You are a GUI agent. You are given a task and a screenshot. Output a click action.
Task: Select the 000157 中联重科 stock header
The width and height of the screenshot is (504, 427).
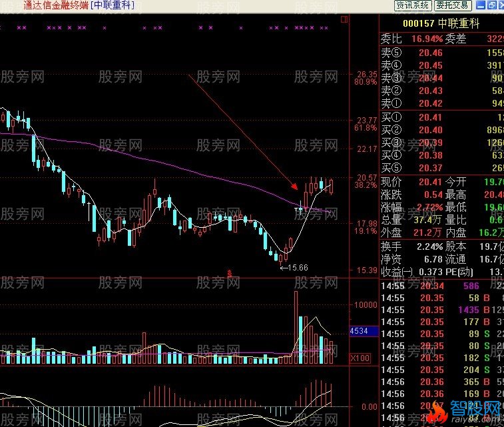(x=441, y=23)
